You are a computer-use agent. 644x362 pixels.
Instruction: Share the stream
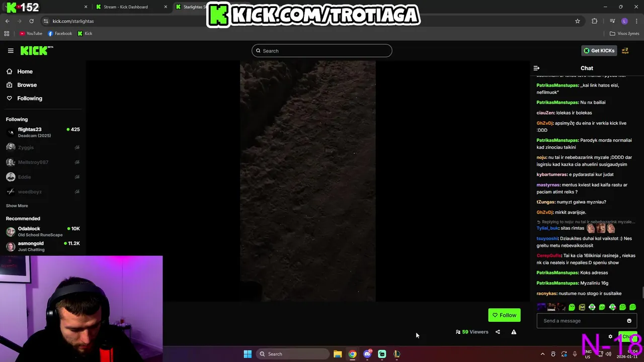point(498,332)
